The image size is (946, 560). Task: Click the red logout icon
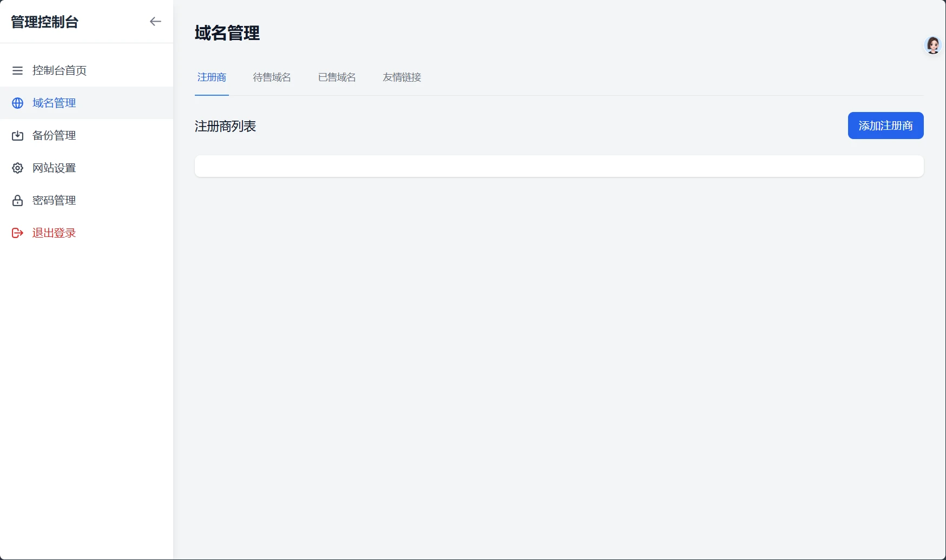click(x=17, y=233)
